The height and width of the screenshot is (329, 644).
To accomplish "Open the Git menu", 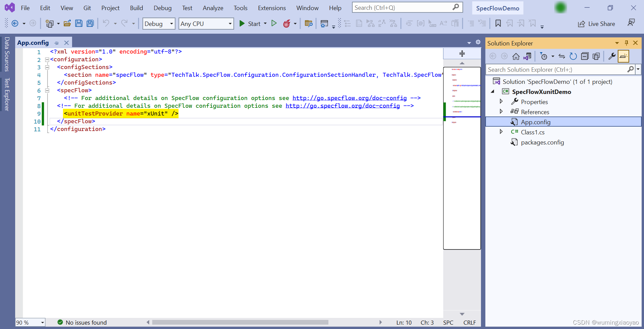I will (87, 8).
